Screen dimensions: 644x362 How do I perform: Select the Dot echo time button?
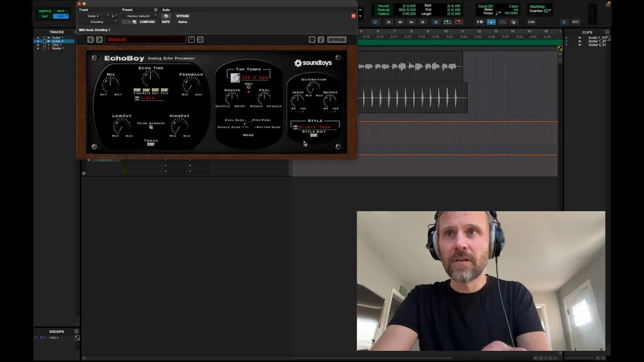155,90
